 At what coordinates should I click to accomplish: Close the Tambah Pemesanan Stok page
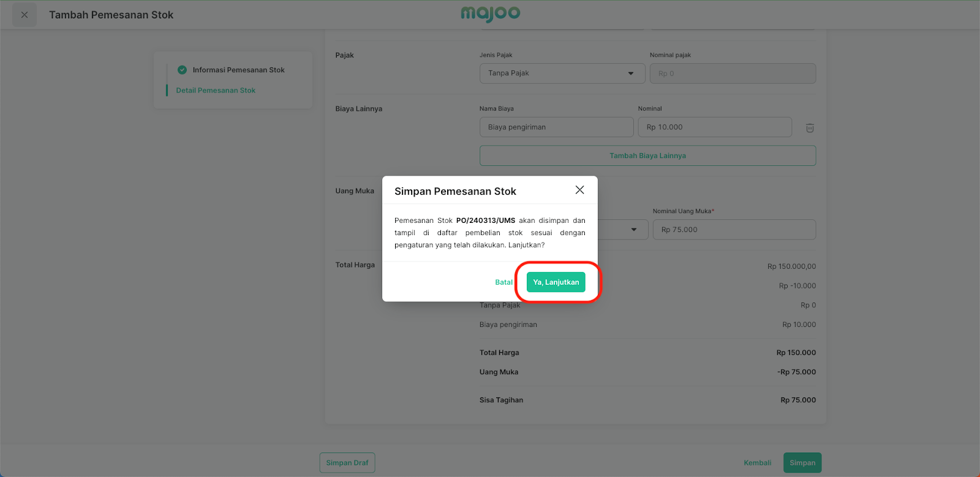coord(24,15)
